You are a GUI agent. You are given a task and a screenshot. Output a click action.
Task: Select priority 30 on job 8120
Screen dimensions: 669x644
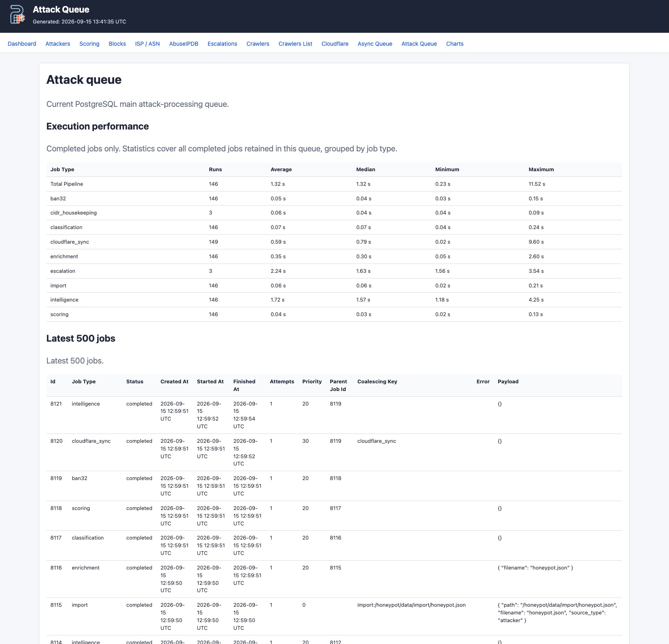click(x=306, y=441)
